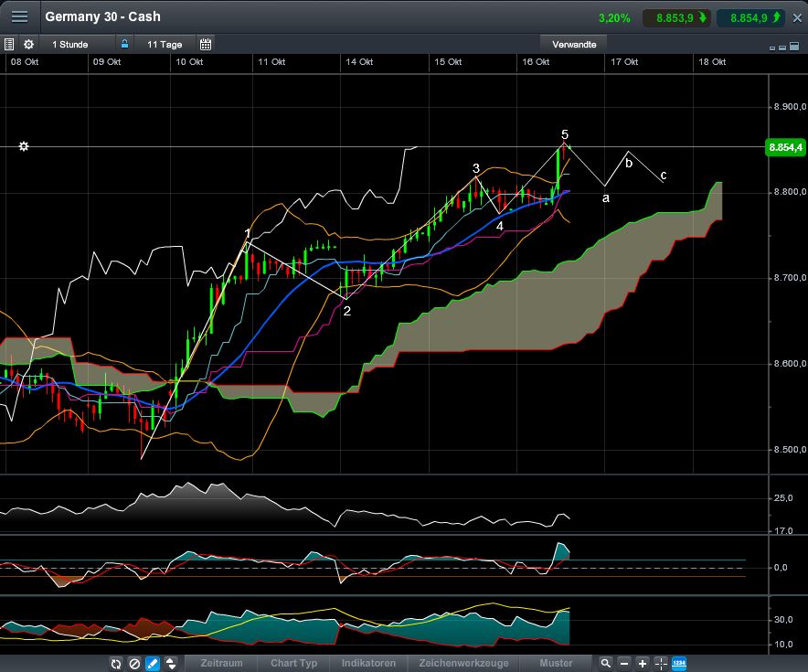Click the buy price button 8.854,9
The width and height of the screenshot is (808, 672).
point(750,18)
